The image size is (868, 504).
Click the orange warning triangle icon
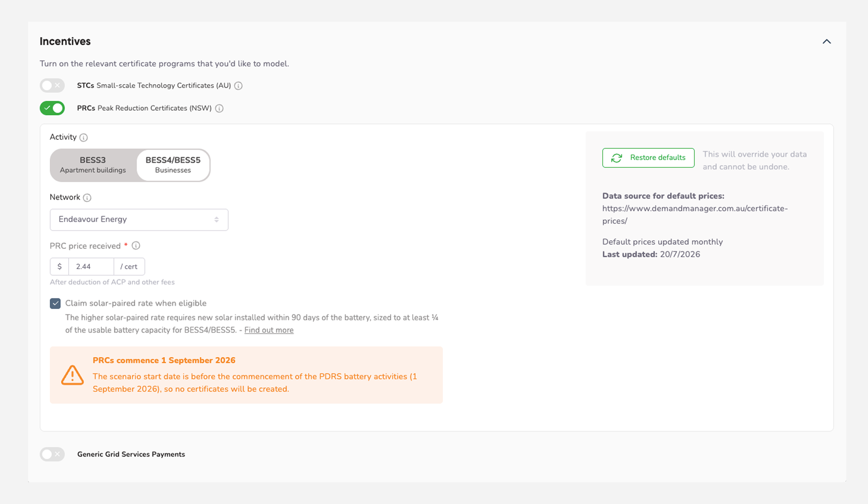click(x=72, y=375)
